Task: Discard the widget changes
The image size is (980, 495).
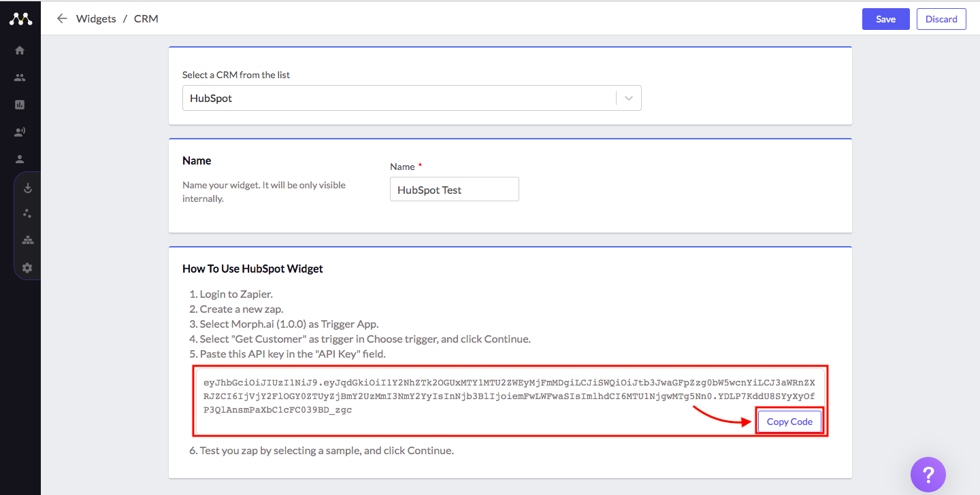Action: (x=941, y=19)
